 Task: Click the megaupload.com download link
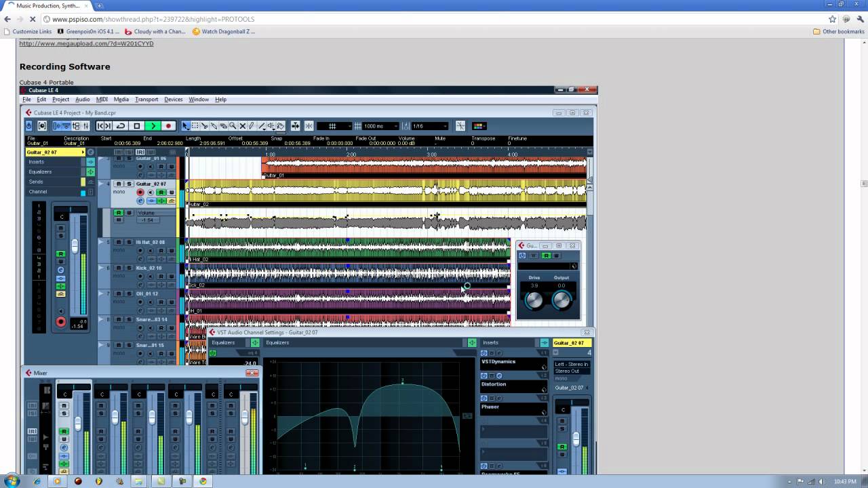(x=86, y=43)
